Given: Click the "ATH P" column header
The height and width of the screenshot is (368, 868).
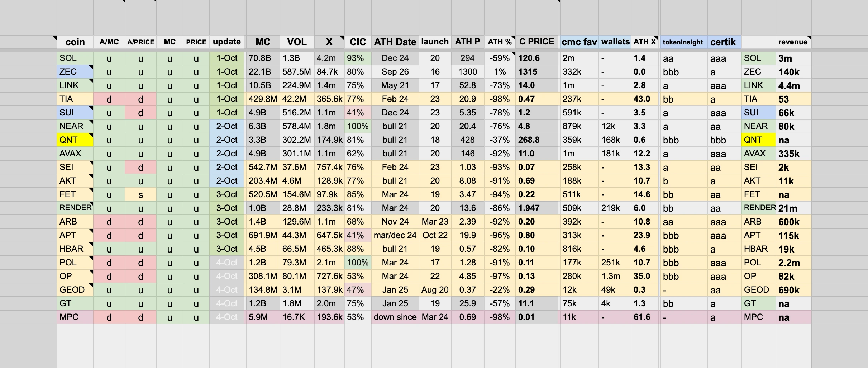Looking at the screenshot, I should pyautogui.click(x=467, y=42).
